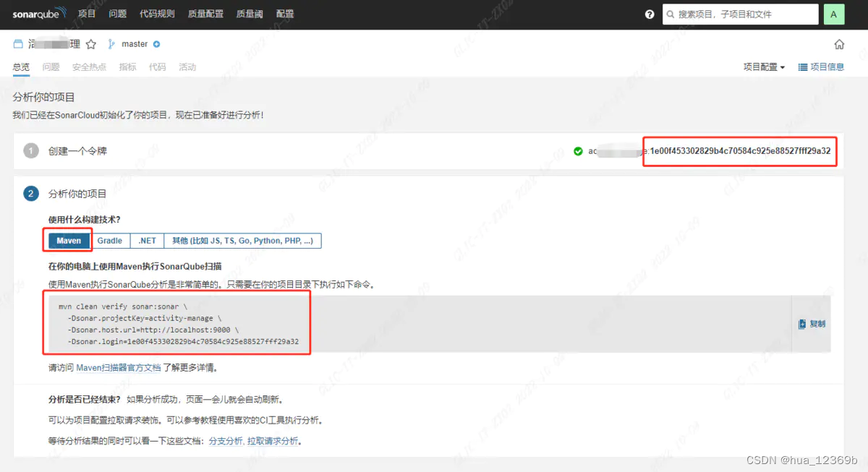Click the project search input field

[x=740, y=14]
